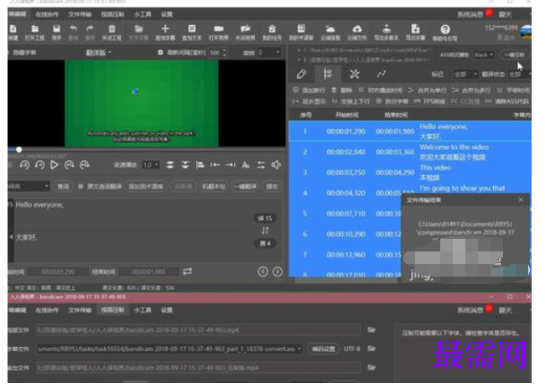Click the loop arrows icon beside end time
This screenshot has height=386, width=545.
click(188, 271)
